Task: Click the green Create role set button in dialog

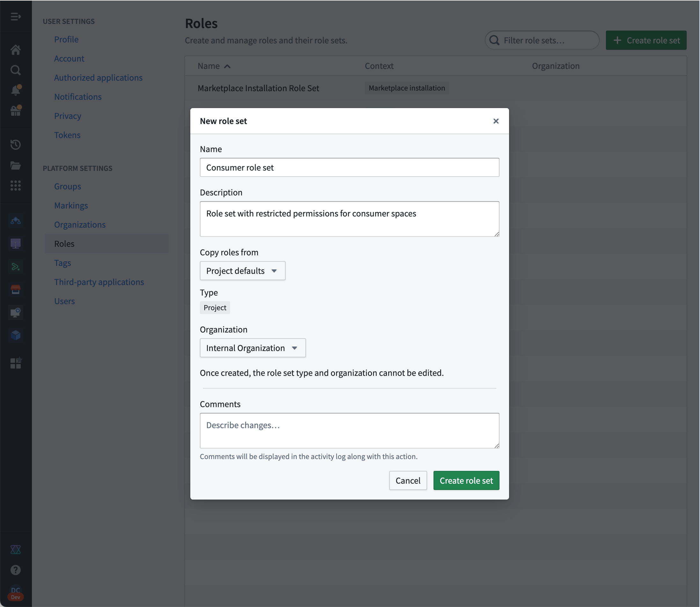Action: tap(466, 480)
